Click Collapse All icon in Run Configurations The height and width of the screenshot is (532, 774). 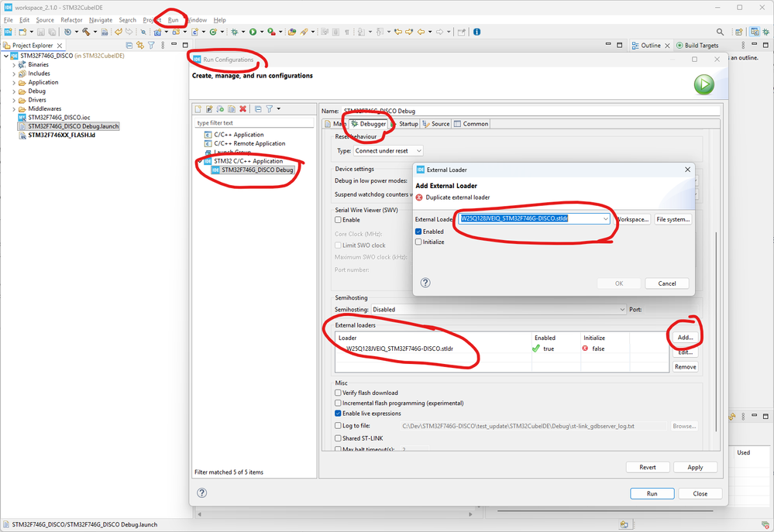258,109
